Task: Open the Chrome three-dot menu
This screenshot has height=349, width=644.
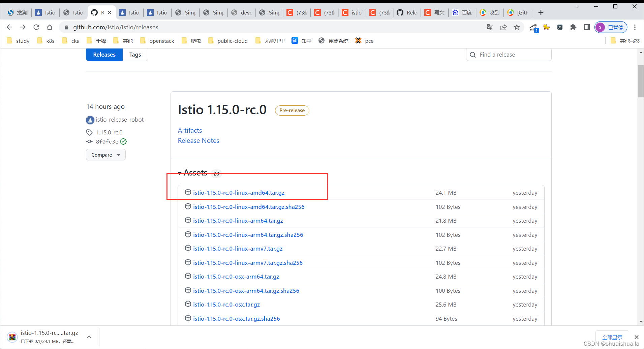Action: coord(635,27)
